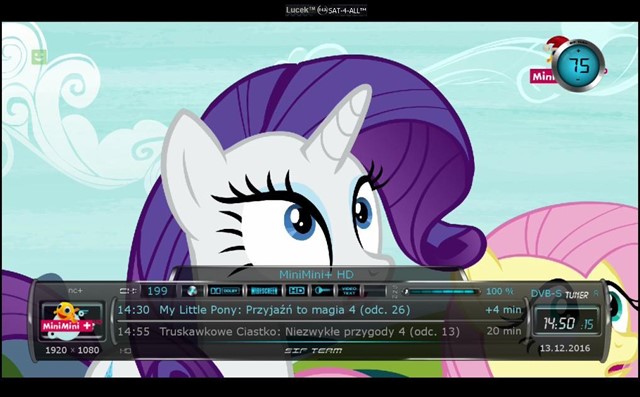
Task: Click the HD indicator icon in infobar
Action: coord(296,291)
